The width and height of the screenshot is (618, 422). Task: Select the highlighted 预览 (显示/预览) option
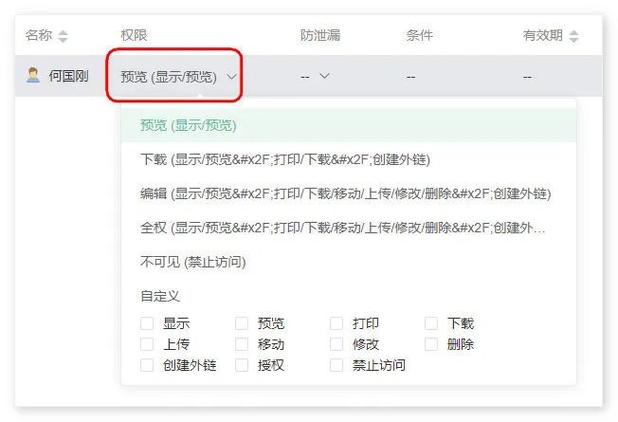click(x=348, y=125)
